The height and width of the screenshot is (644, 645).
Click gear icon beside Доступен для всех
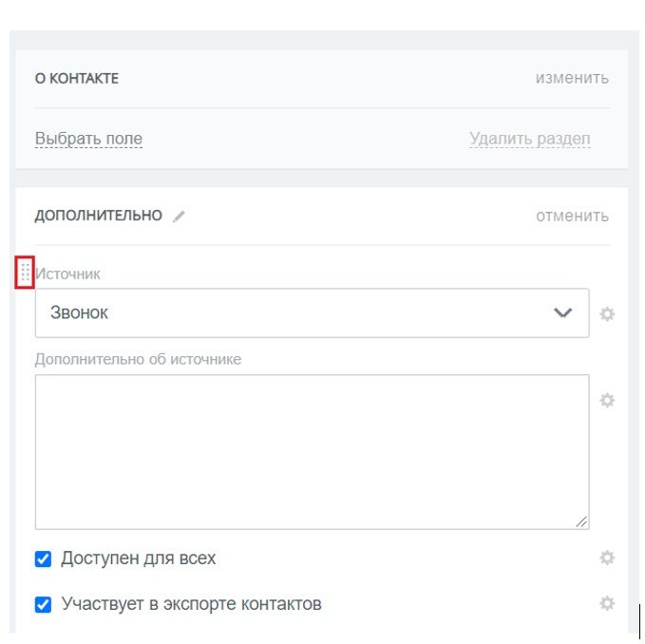click(607, 558)
